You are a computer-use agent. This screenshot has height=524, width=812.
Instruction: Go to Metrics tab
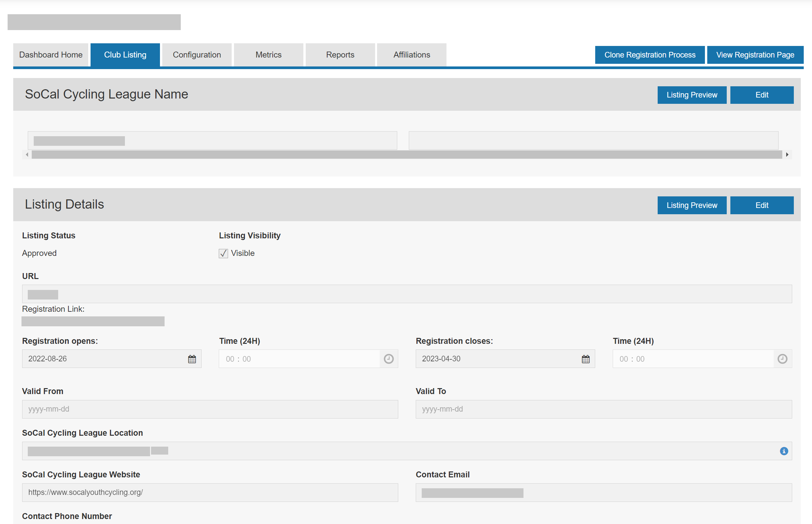tap(269, 55)
